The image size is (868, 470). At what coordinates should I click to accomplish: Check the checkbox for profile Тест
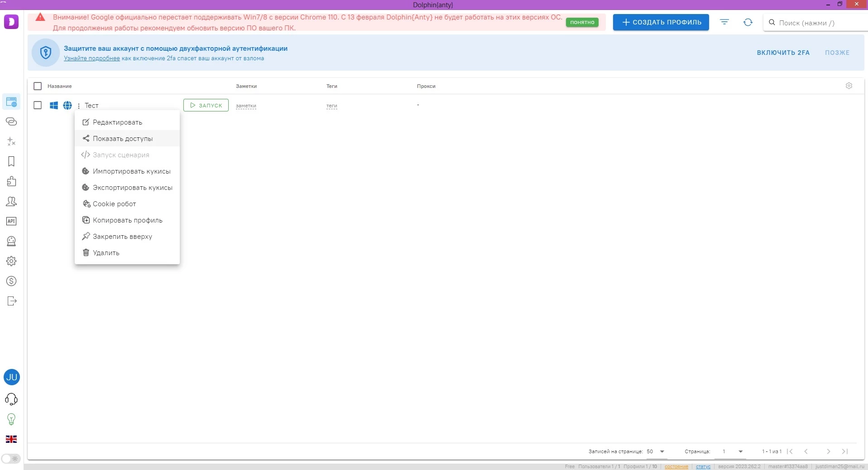pyautogui.click(x=38, y=105)
